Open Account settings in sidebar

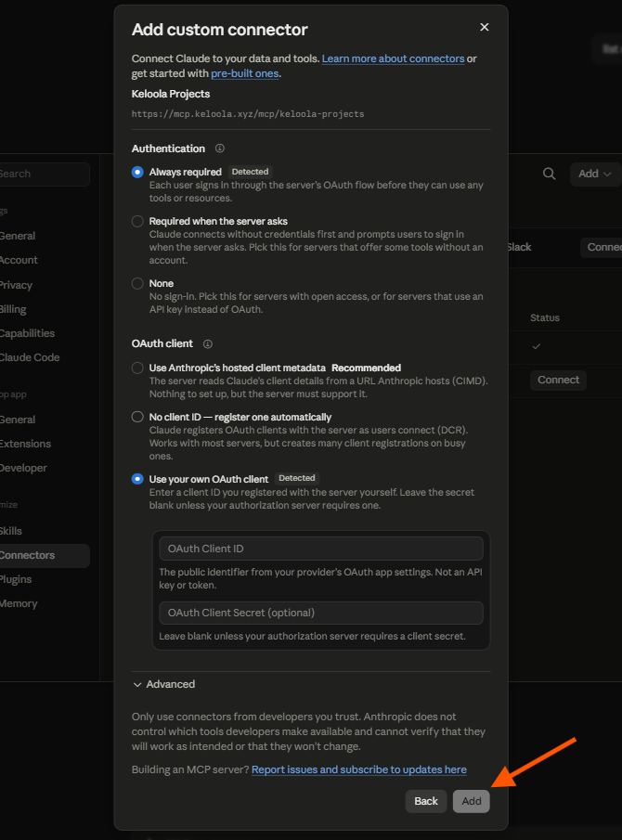click(x=19, y=260)
